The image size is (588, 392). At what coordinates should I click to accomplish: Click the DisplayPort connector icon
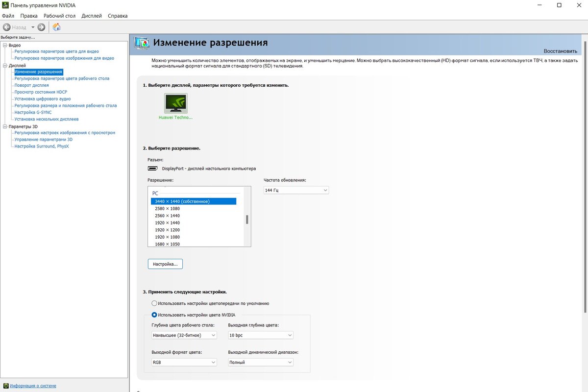pos(153,169)
